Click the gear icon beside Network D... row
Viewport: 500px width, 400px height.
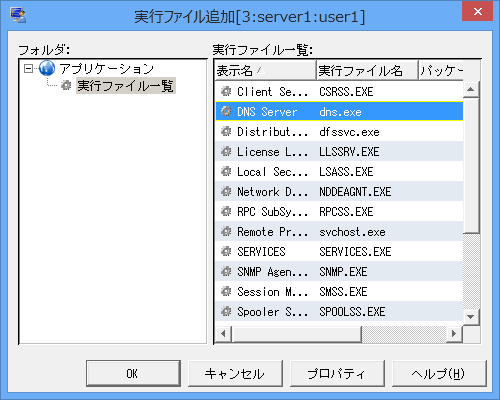point(226,191)
